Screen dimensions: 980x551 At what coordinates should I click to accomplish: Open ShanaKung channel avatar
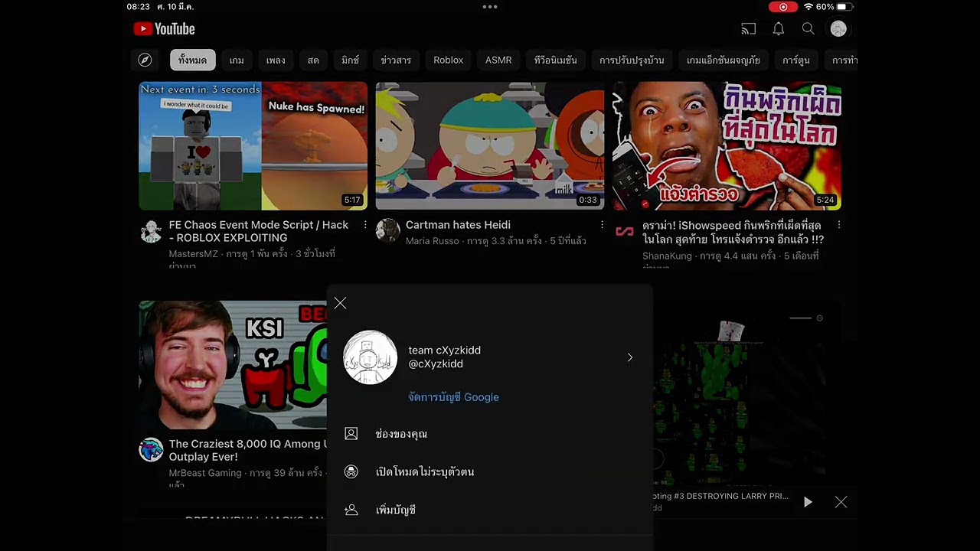click(625, 231)
